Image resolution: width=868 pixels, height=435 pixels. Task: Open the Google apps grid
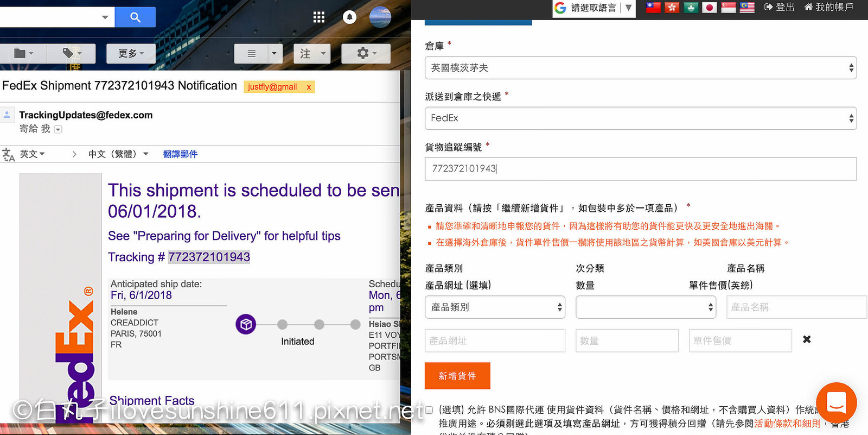coord(319,17)
